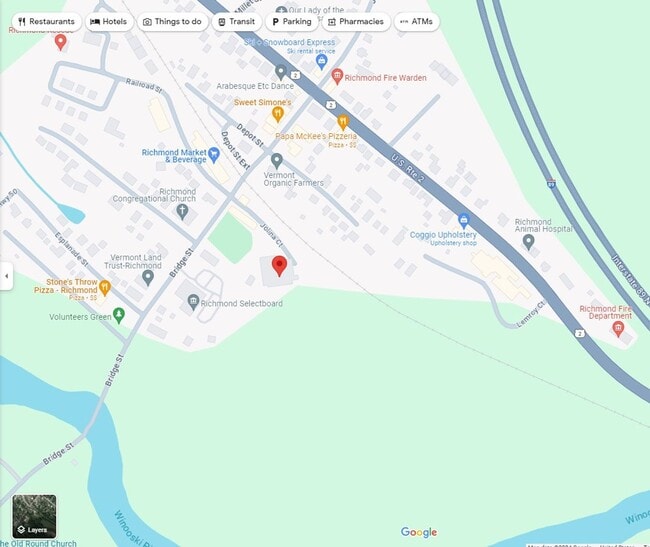This screenshot has height=547, width=650.
Task: Click Coggio Upholstery shop bag icon
Action: (464, 221)
